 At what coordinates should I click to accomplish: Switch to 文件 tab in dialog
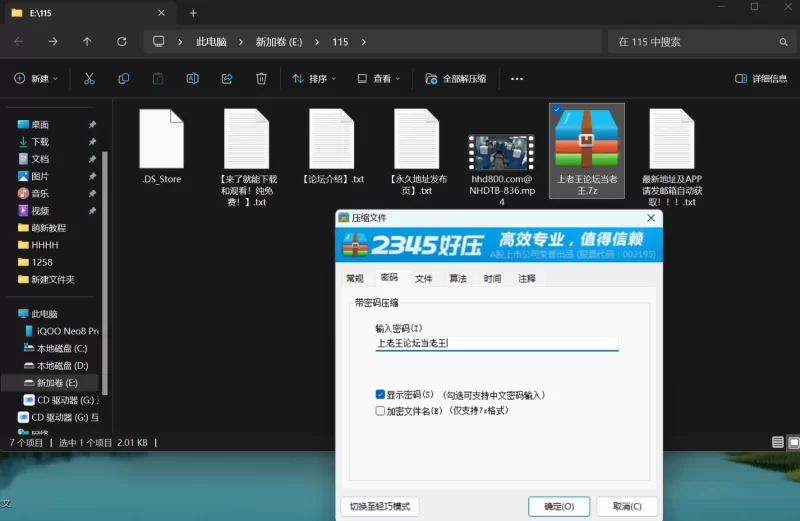coord(423,279)
